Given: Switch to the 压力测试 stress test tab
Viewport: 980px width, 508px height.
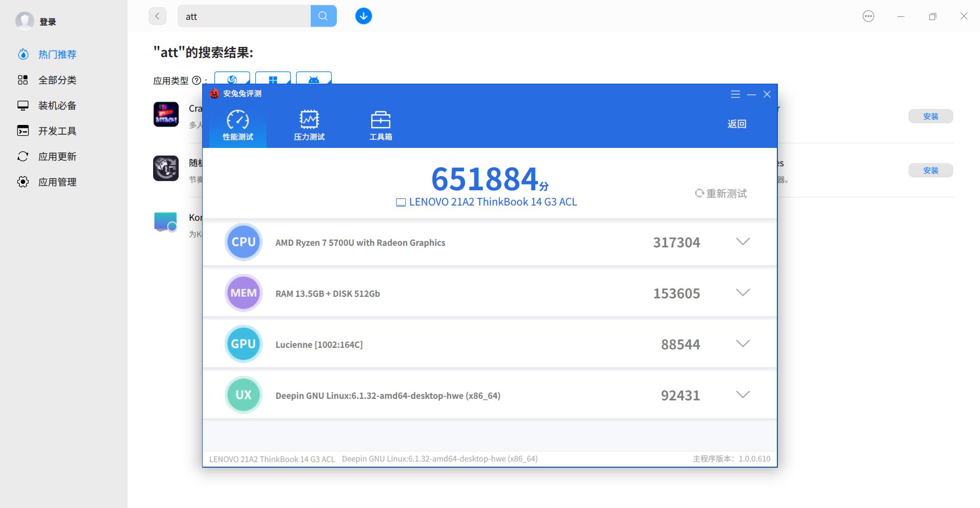Looking at the screenshot, I should click(309, 125).
